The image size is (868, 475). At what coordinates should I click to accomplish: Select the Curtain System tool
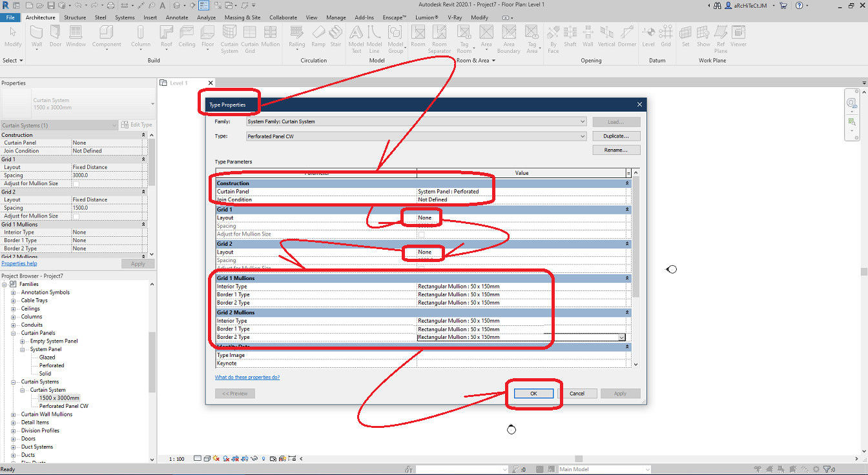click(229, 37)
